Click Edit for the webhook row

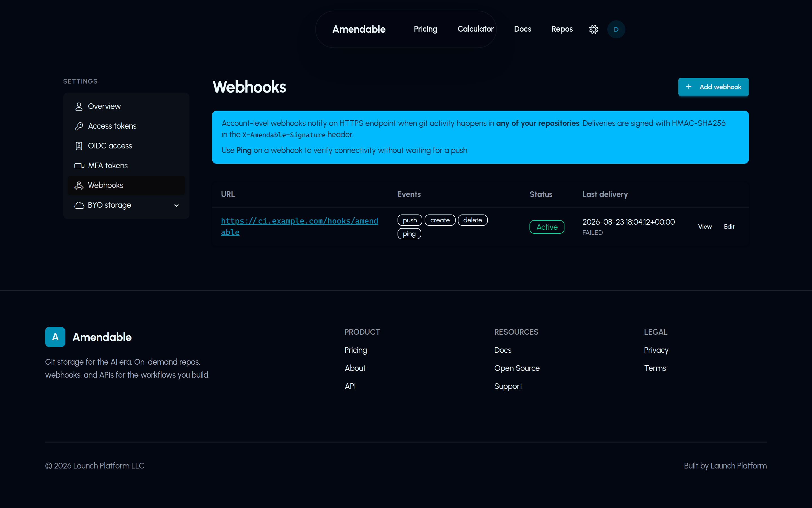pos(729,227)
